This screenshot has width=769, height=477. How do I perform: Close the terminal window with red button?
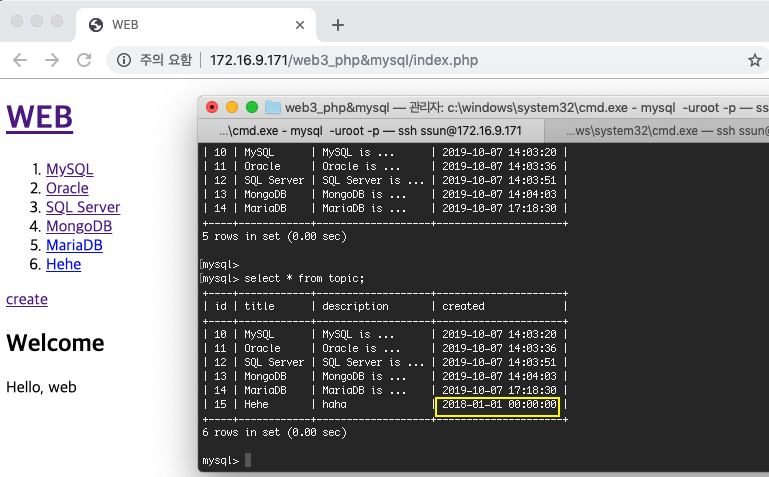[212, 107]
